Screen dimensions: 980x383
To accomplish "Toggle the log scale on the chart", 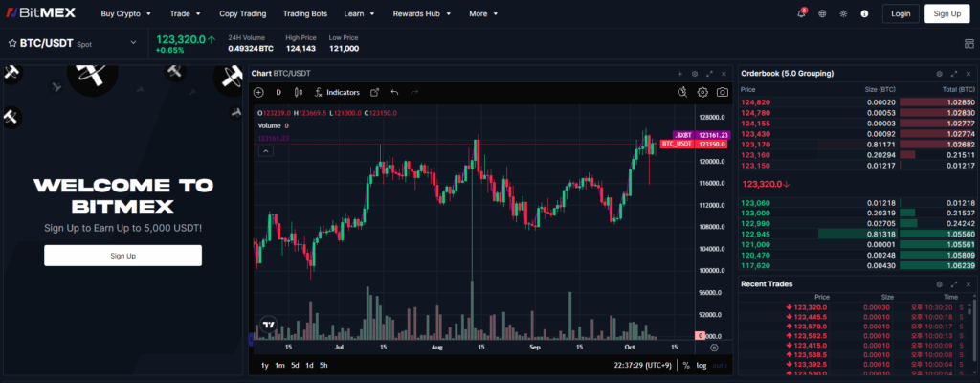I will (x=702, y=365).
